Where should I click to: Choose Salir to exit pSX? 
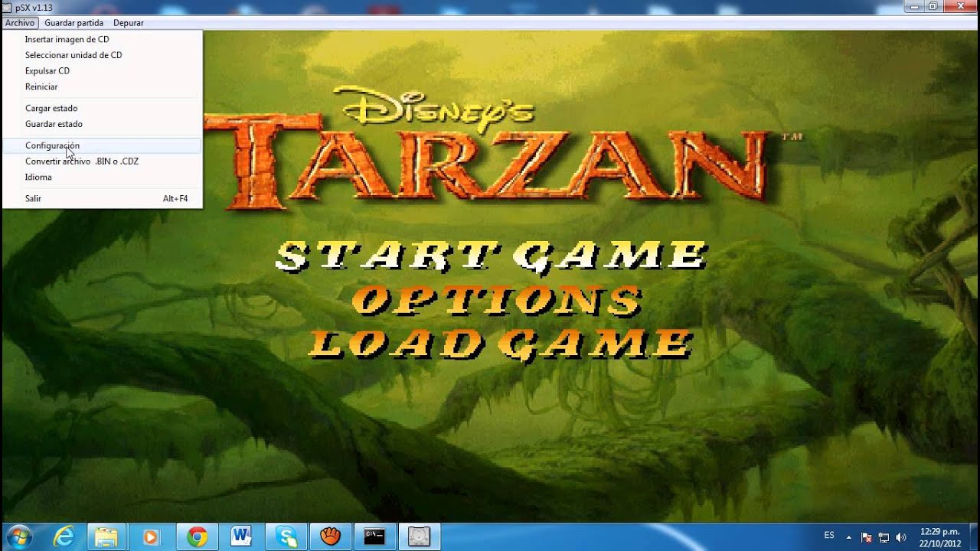point(102,198)
